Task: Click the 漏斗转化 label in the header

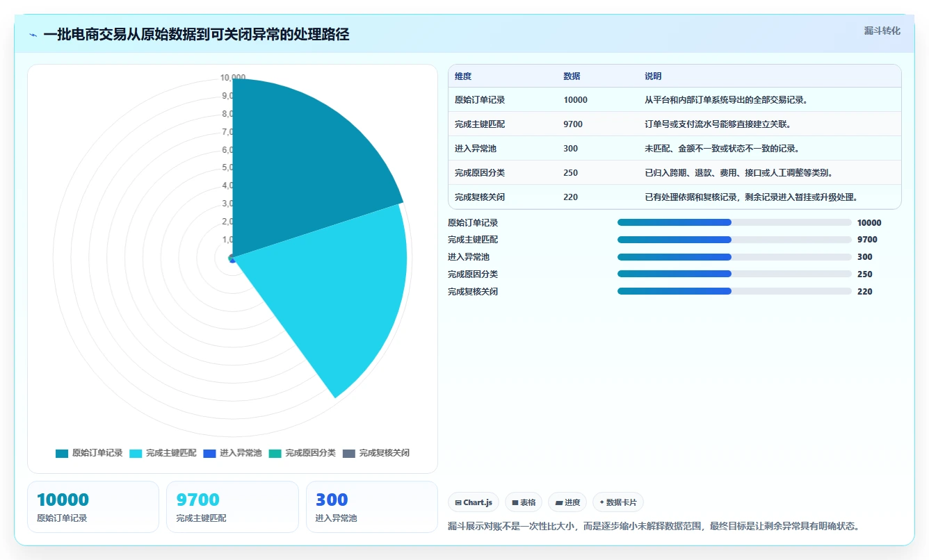Action: coord(882,31)
